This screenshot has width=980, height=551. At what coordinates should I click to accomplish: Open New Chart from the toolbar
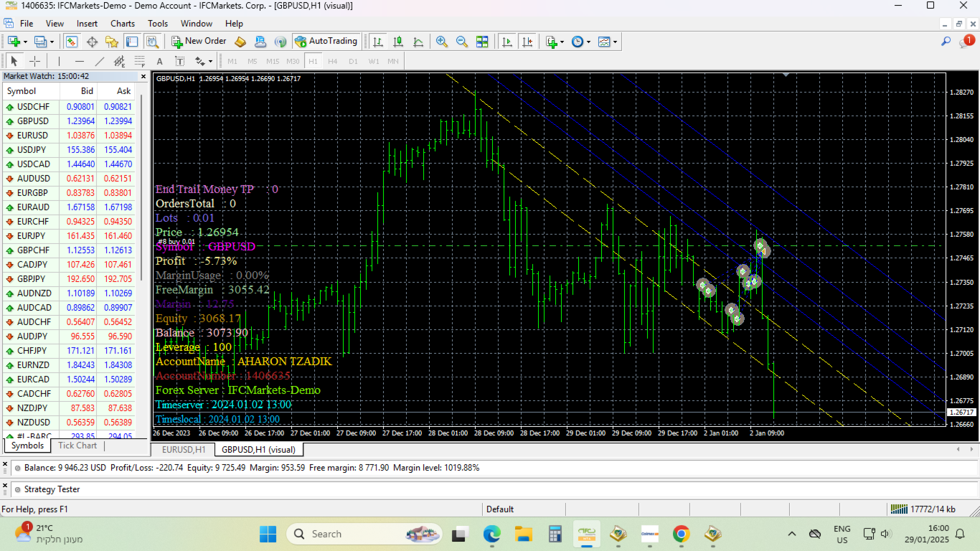tap(13, 42)
